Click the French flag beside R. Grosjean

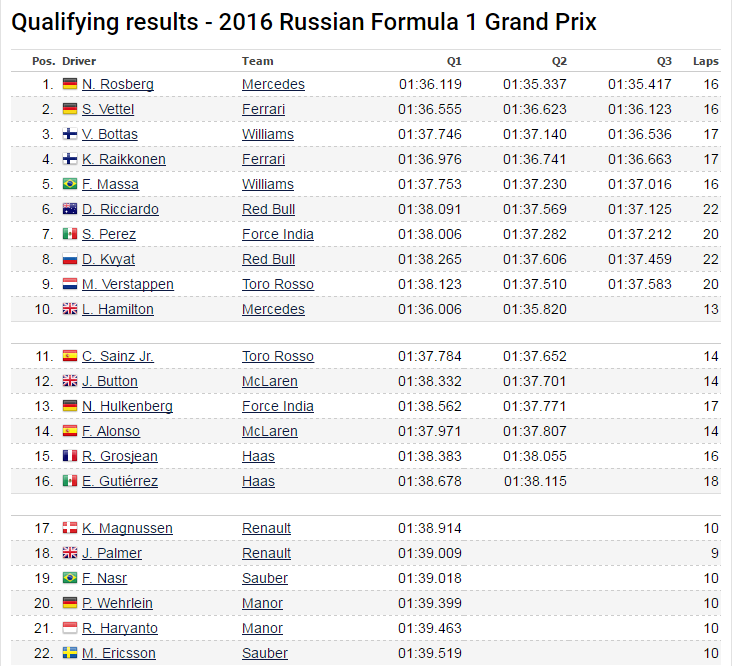pos(69,456)
